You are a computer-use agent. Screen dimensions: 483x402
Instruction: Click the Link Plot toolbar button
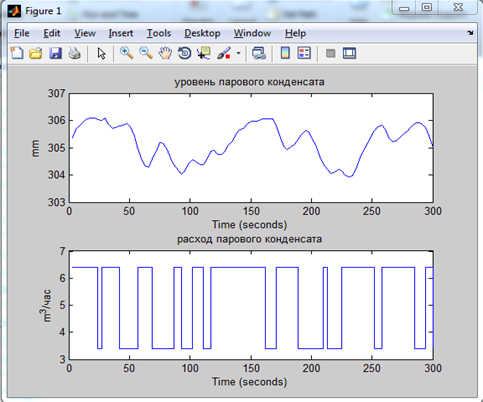(x=259, y=53)
